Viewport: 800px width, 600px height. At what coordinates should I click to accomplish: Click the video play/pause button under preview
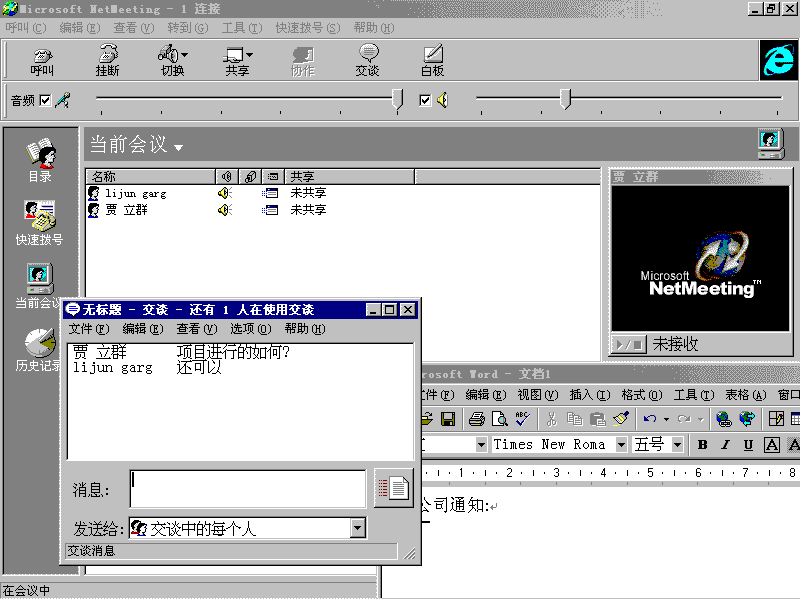629,344
